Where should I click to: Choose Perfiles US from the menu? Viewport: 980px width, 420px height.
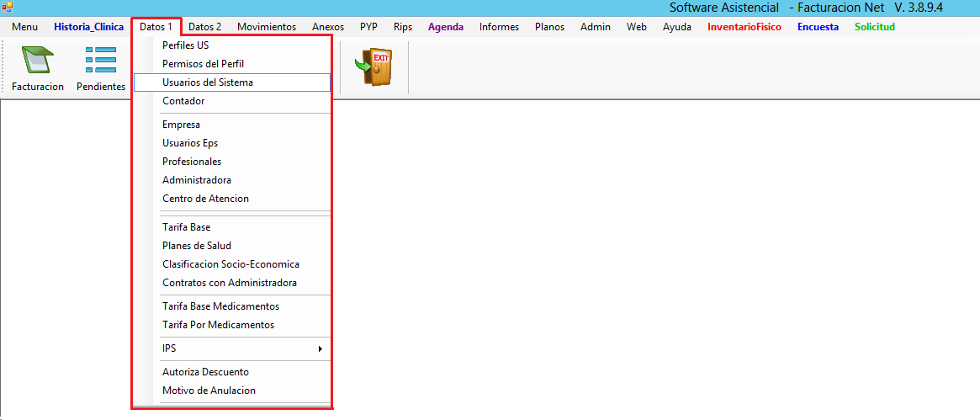(x=185, y=45)
